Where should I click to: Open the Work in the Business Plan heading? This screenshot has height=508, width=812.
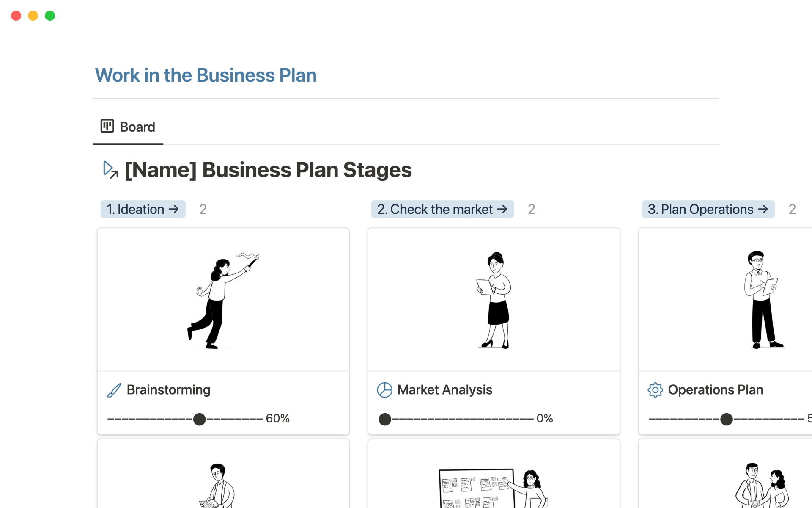[x=206, y=75]
